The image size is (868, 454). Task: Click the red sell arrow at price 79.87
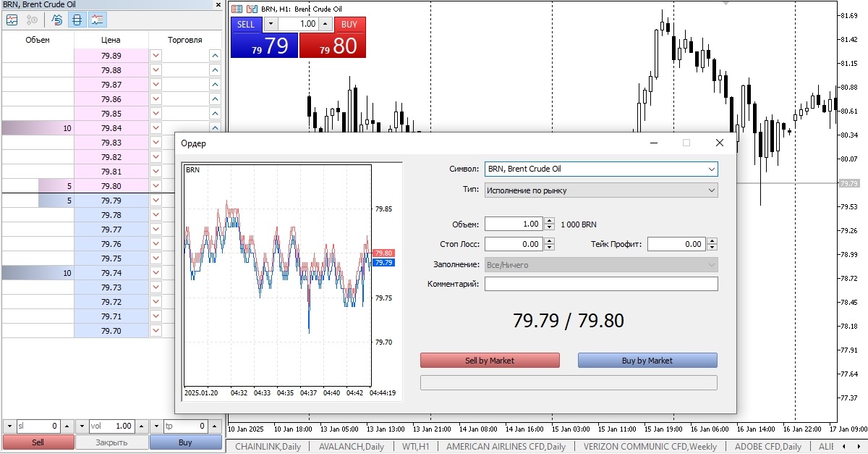[x=156, y=85]
